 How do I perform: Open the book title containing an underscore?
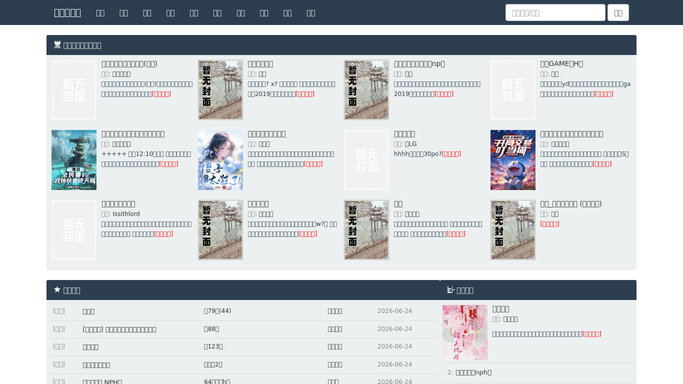coord(571,204)
